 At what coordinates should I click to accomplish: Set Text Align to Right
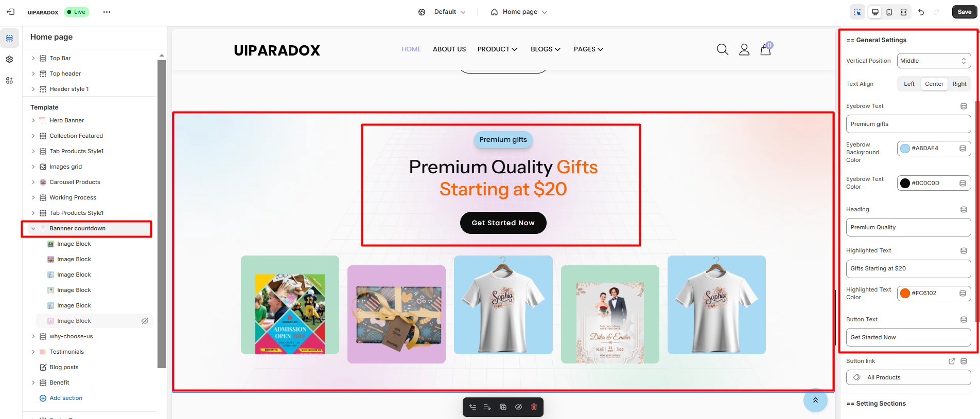[x=959, y=84]
